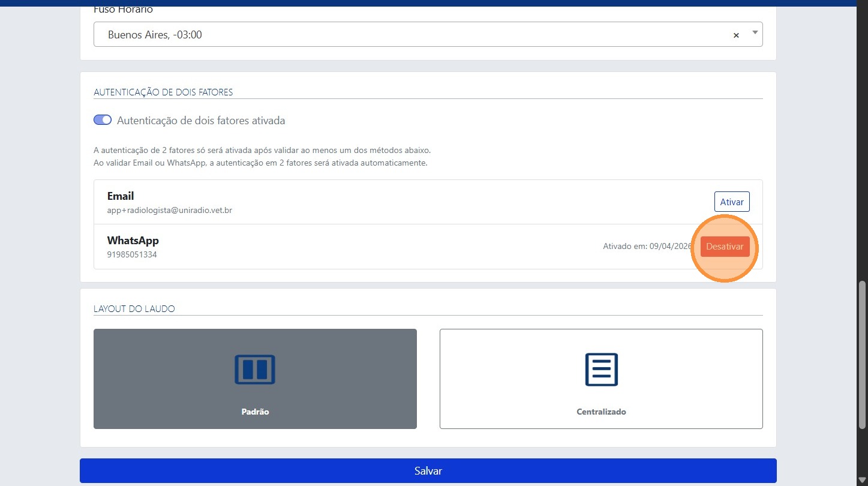The height and width of the screenshot is (486, 868).
Task: Choose the Padrão layout label
Action: click(255, 412)
